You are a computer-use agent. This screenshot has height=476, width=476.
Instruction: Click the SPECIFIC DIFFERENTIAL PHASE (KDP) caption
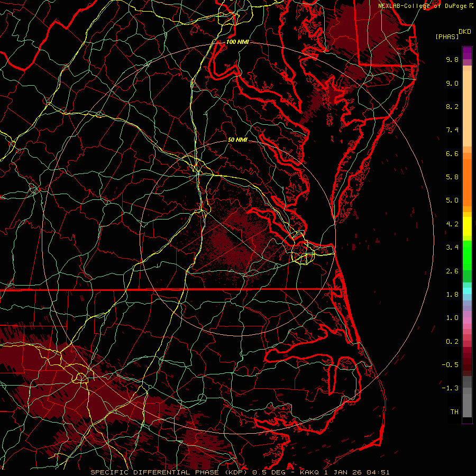[x=170, y=472]
